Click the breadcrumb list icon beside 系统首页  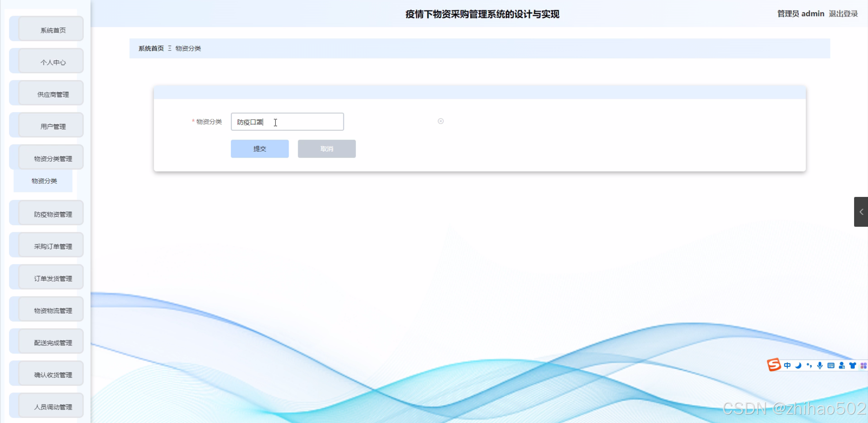coord(170,48)
